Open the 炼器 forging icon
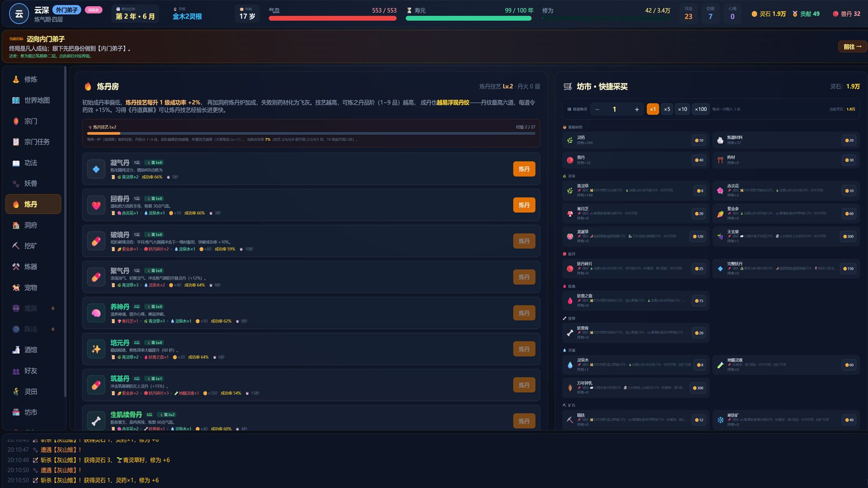This screenshot has height=488, width=868. click(x=16, y=267)
